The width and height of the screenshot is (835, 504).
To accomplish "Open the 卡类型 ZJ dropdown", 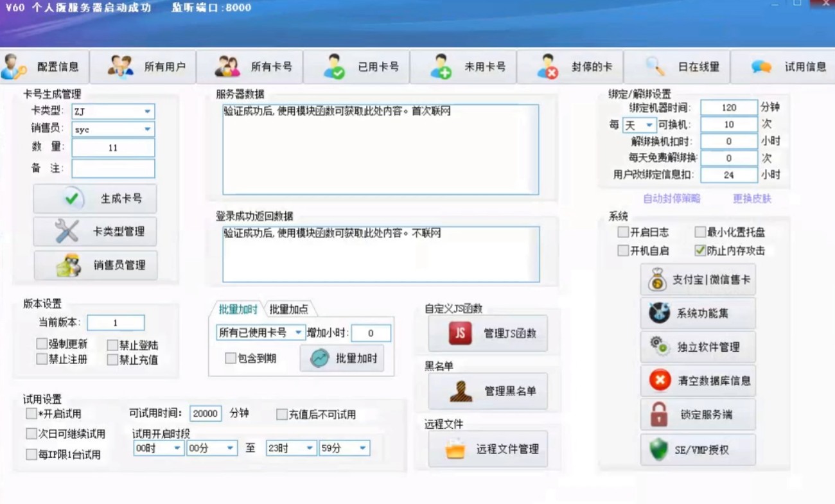I will pyautogui.click(x=112, y=111).
